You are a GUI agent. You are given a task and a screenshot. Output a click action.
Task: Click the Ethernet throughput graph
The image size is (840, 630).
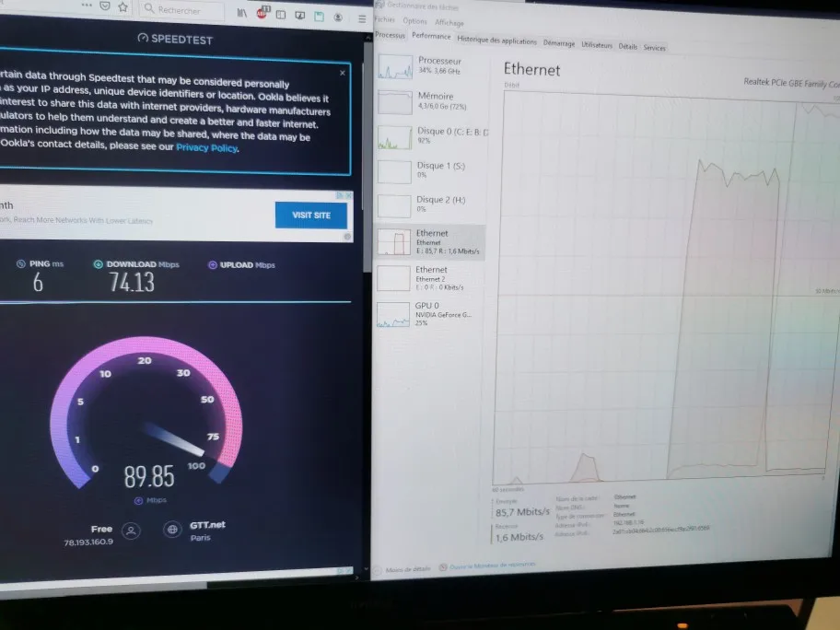[665, 289]
